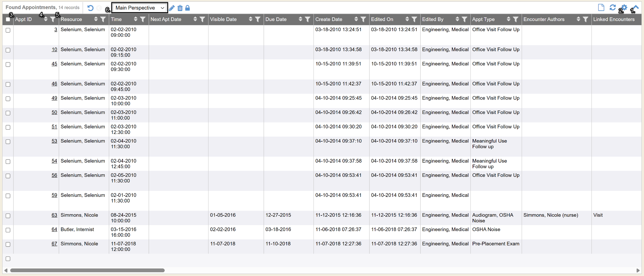Image resolution: width=644 pixels, height=276 pixels.
Task: Click the pencil edit perspective icon
Action: pyautogui.click(x=172, y=8)
